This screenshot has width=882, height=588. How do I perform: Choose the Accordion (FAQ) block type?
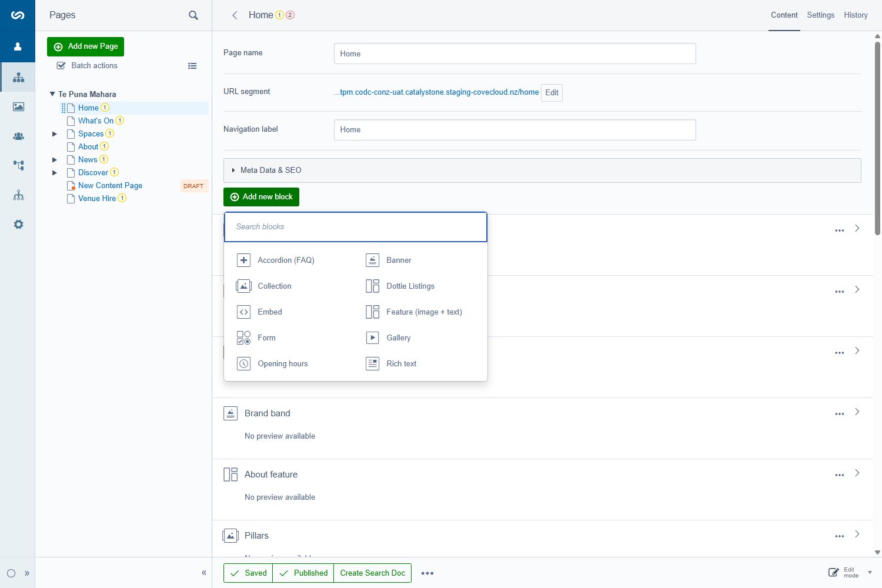coord(275,260)
